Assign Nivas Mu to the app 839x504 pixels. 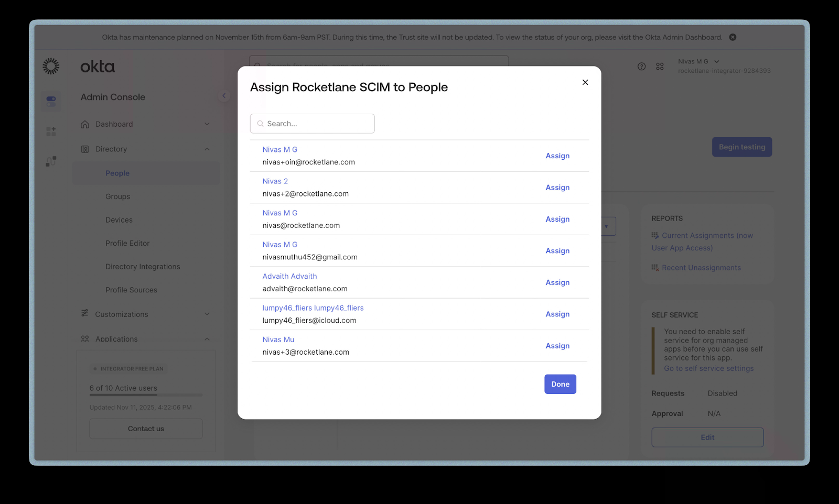point(557,346)
